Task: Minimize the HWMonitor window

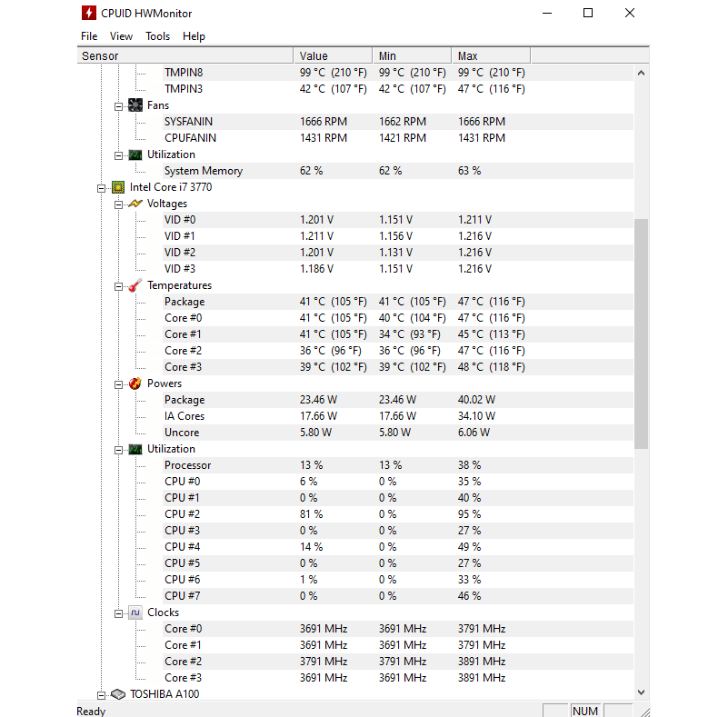Action: [x=547, y=13]
